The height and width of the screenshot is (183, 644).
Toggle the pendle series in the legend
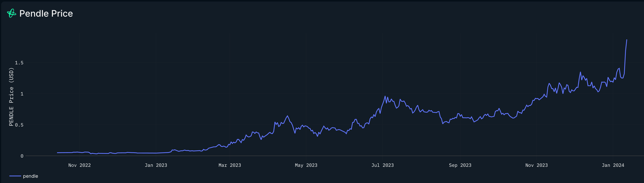pyautogui.click(x=30, y=176)
